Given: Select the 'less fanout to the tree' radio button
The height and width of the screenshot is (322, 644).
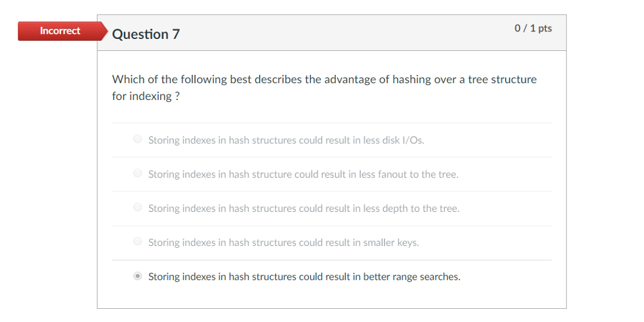Looking at the screenshot, I should click(138, 173).
